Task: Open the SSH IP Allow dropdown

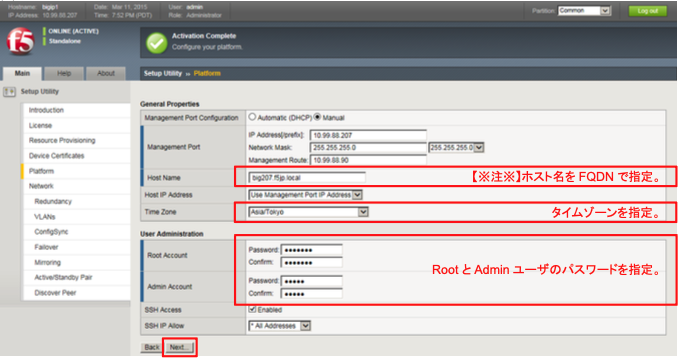Action: [280, 326]
